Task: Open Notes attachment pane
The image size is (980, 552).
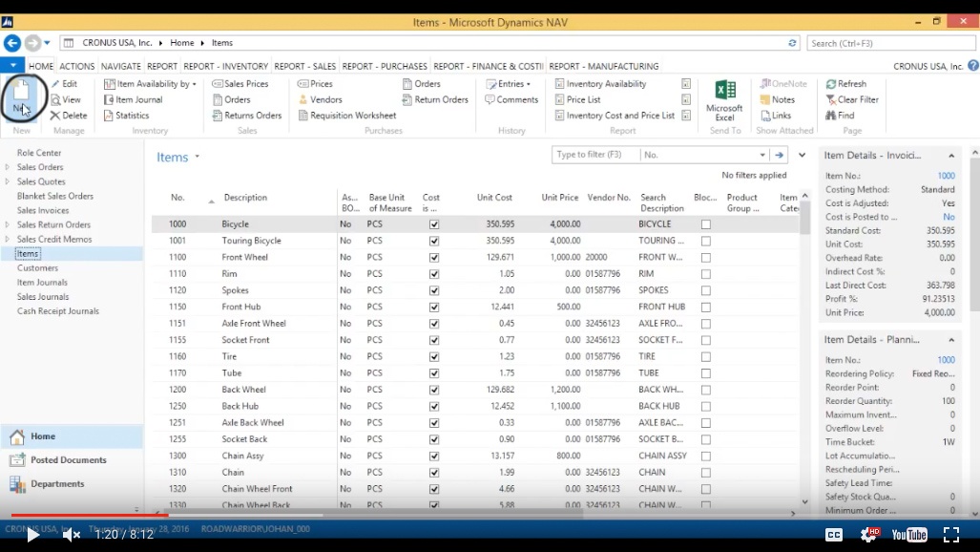Action: pyautogui.click(x=777, y=99)
